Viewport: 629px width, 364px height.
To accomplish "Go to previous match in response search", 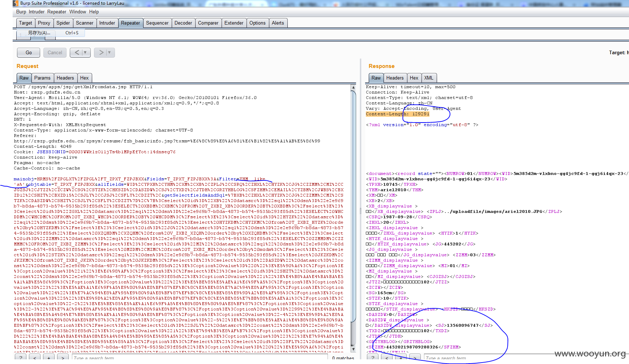I will (x=387, y=358).
